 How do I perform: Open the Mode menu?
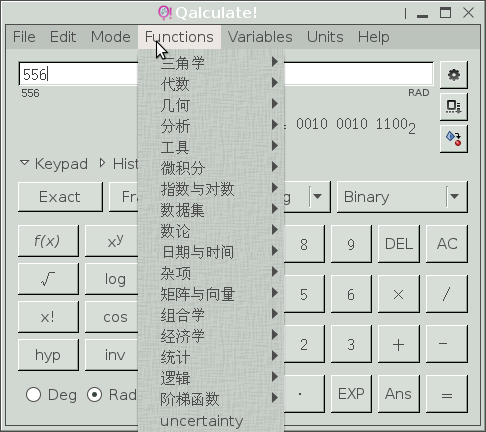(111, 37)
